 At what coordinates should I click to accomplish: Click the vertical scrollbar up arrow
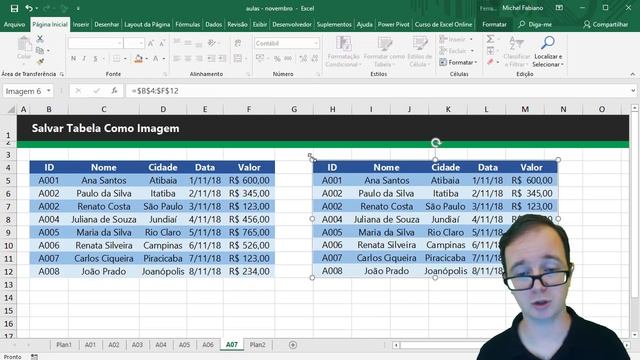(635, 108)
